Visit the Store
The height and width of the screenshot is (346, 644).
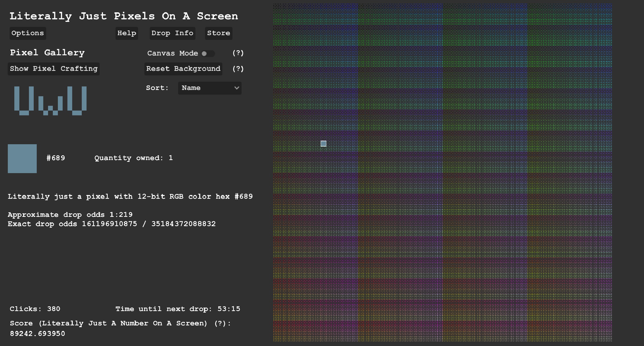coord(218,33)
